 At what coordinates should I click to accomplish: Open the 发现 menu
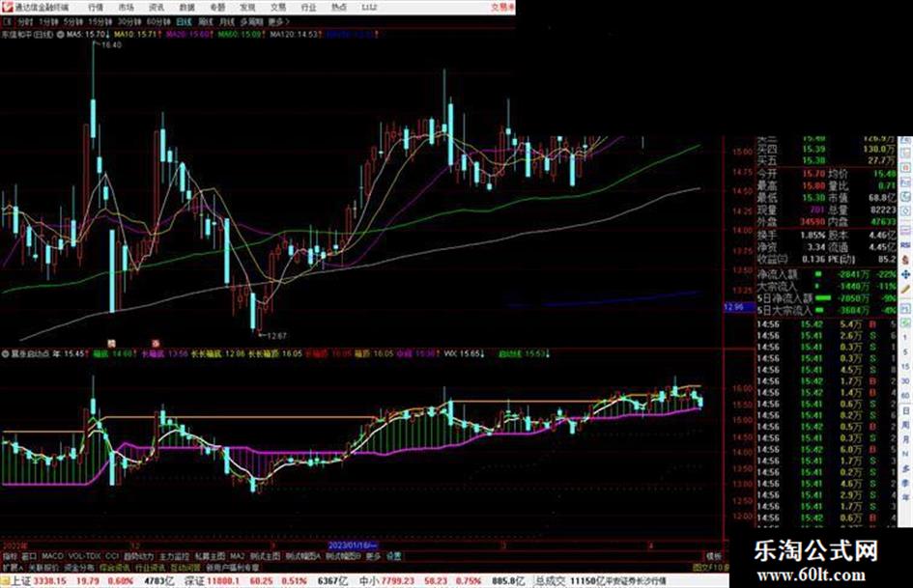pyautogui.click(x=247, y=8)
